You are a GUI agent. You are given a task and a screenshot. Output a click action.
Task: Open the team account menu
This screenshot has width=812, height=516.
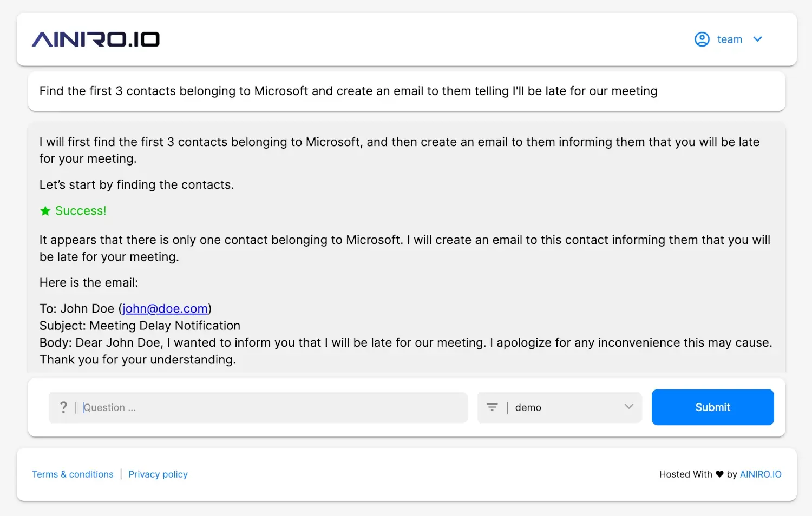click(729, 39)
